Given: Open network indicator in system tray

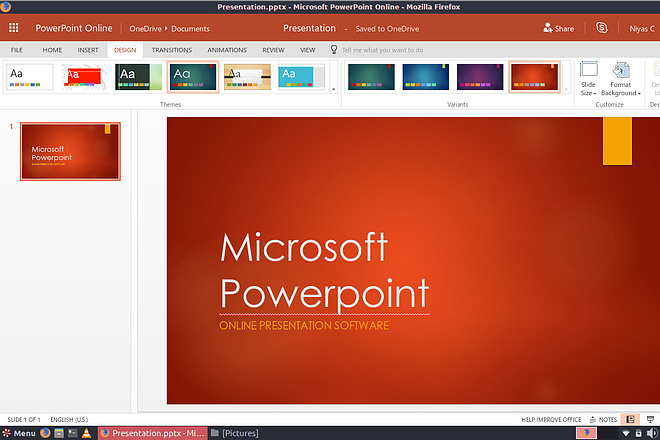Looking at the screenshot, I should click(x=626, y=433).
